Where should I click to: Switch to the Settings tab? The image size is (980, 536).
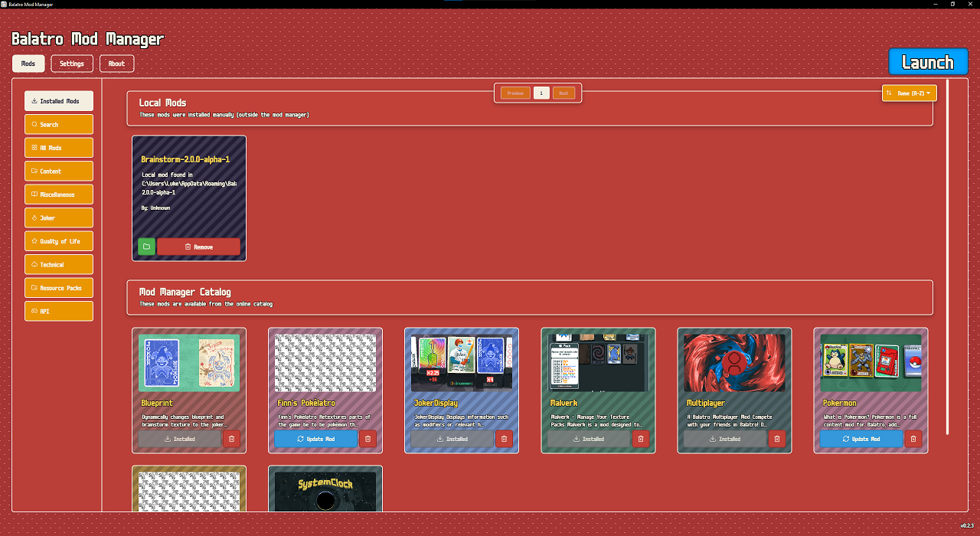tap(71, 64)
